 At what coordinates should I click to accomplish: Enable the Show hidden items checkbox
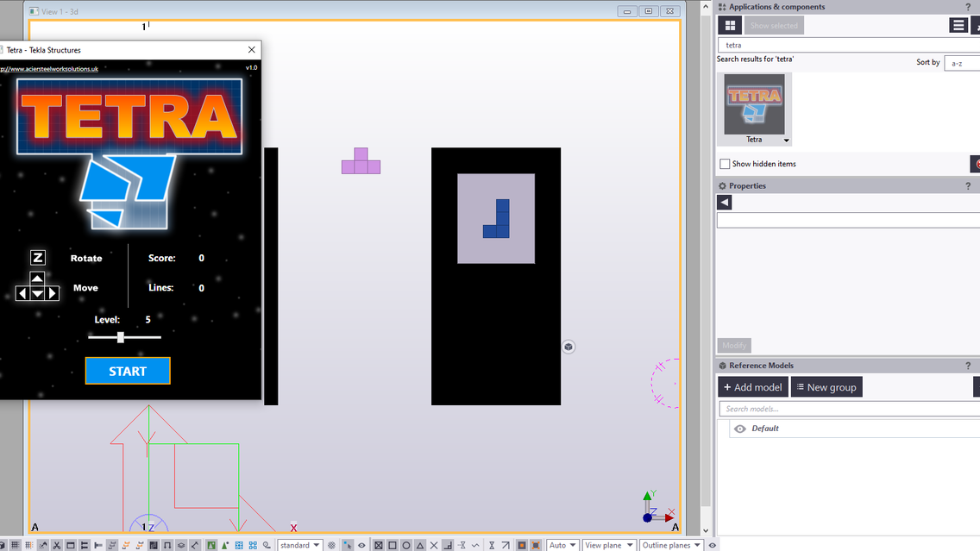(725, 164)
